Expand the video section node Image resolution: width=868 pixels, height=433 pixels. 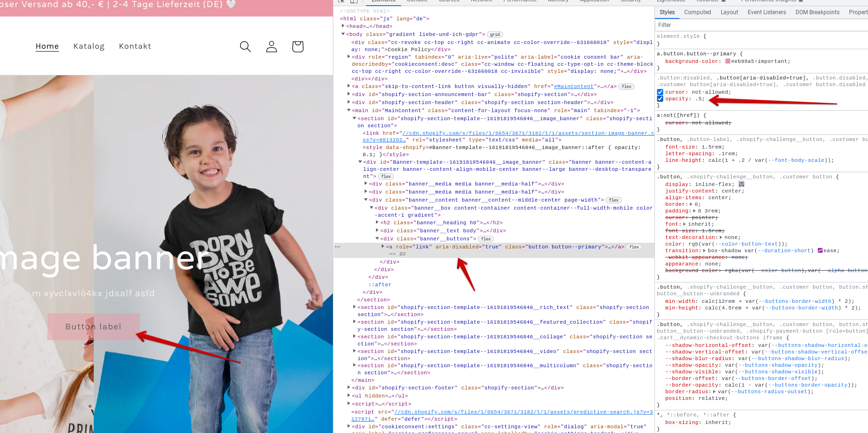(355, 351)
